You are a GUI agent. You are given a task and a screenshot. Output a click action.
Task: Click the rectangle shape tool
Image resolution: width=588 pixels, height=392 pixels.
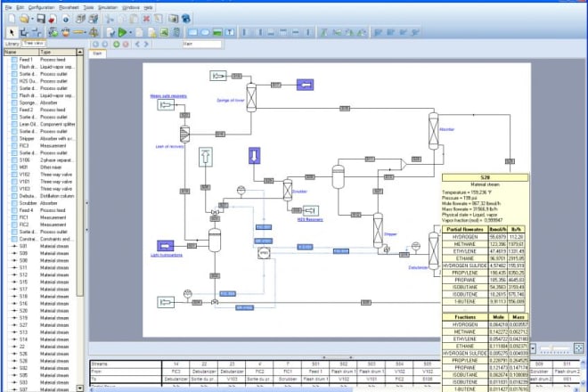(192, 33)
